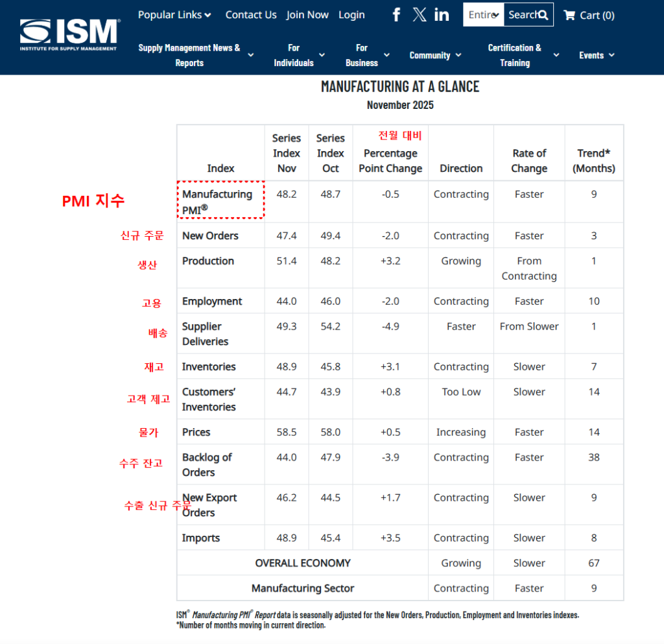Click the Contact Us link
The width and height of the screenshot is (664, 644).
point(251,15)
